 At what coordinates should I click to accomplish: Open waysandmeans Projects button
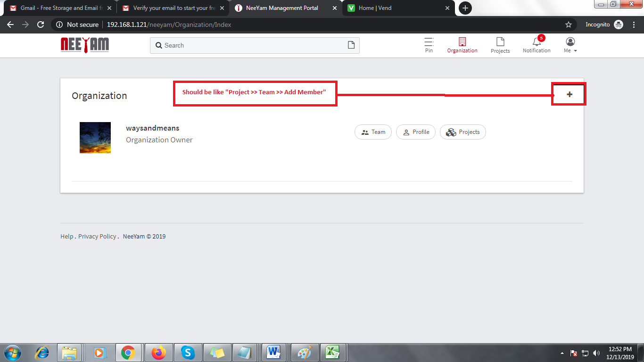pos(462,132)
